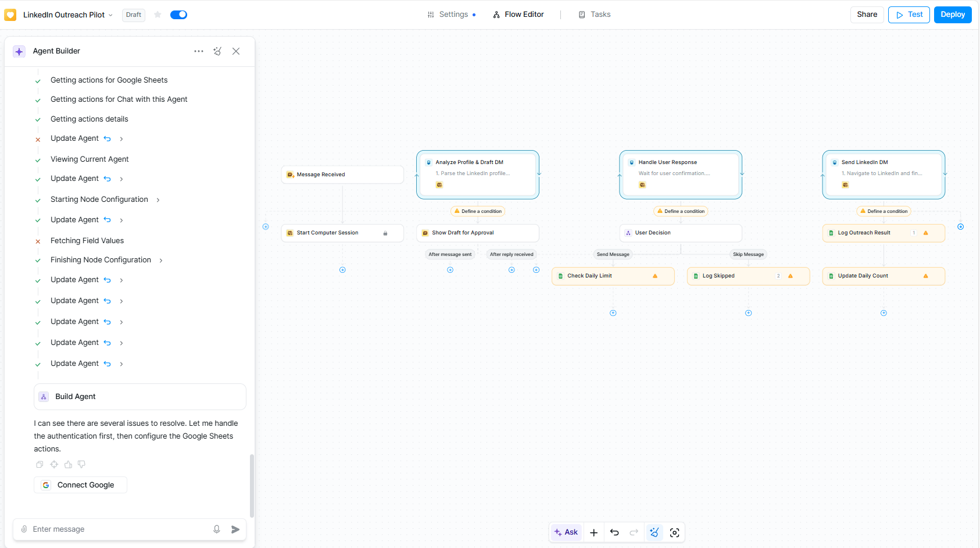Click the Agent Builder chat scrollbar
980x548 pixels.
pos(252,486)
